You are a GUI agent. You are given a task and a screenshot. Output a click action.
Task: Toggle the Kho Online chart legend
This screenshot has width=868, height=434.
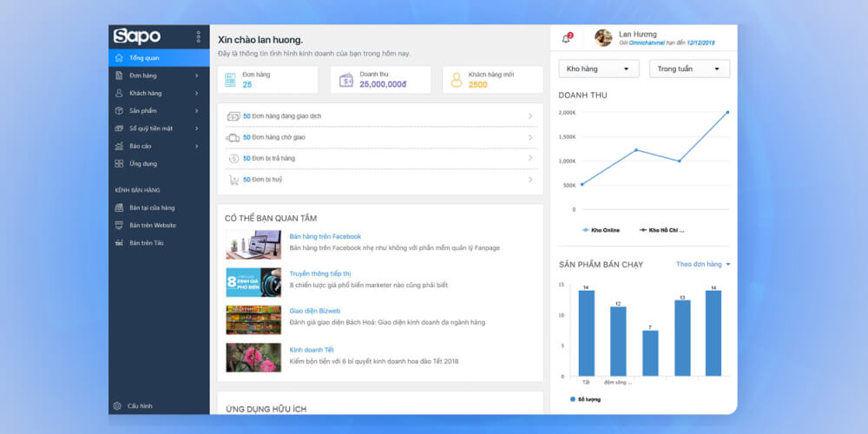click(x=602, y=230)
